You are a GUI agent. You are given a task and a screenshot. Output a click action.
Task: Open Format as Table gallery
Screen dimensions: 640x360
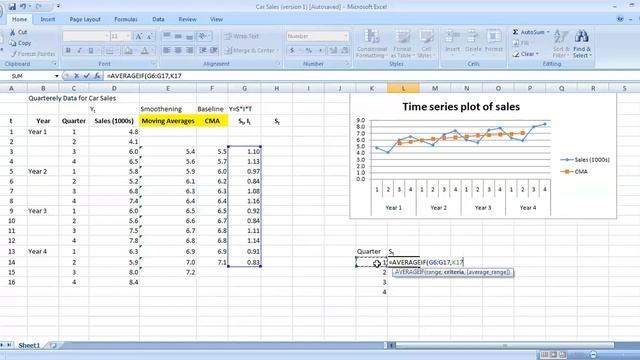[x=402, y=43]
